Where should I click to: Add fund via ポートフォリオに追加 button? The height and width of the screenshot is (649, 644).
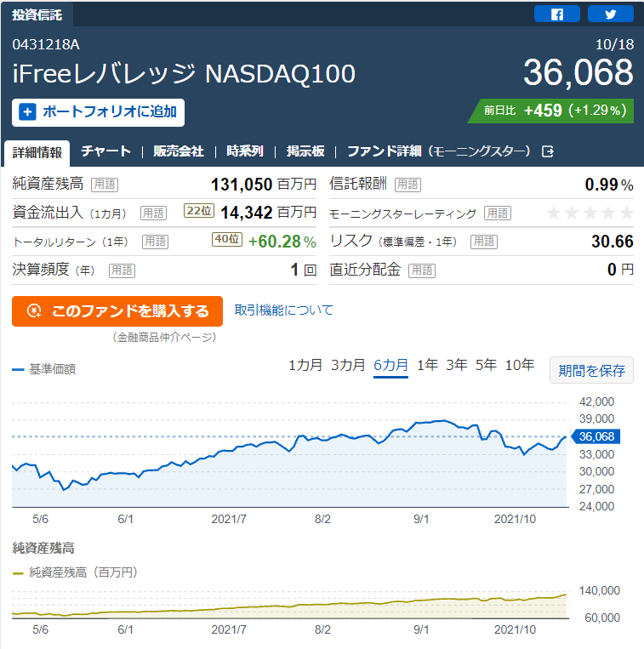tap(98, 112)
